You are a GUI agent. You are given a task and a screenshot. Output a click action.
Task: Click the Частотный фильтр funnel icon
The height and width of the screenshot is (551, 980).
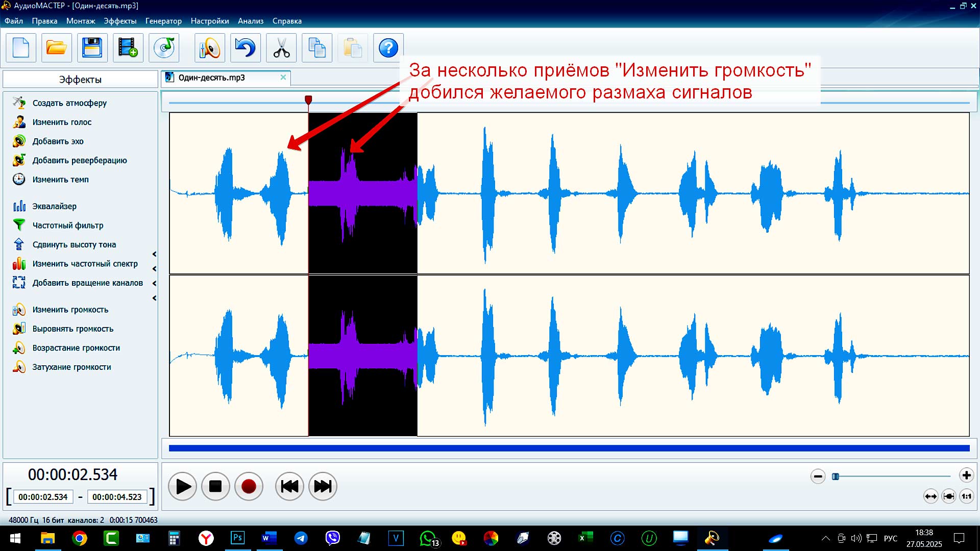pos(19,225)
